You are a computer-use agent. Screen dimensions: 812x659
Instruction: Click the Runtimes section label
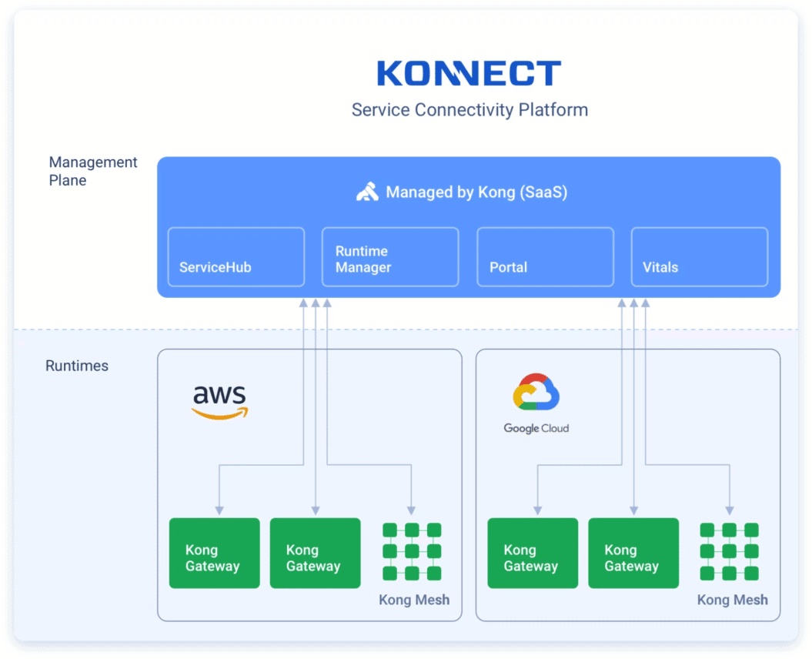(77, 366)
